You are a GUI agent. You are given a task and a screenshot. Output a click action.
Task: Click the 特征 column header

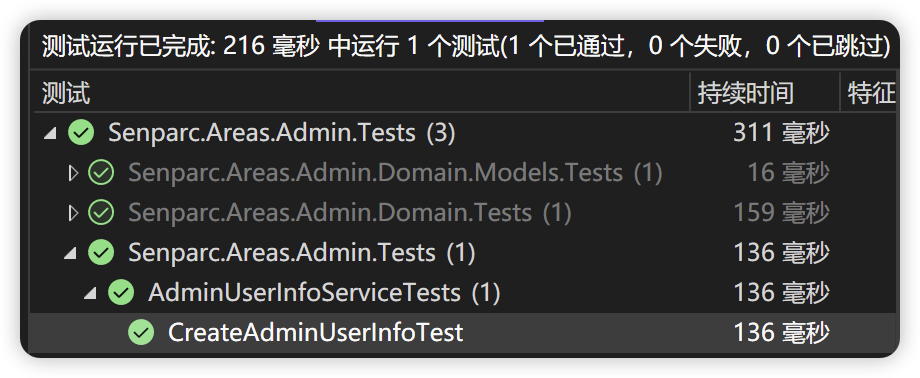click(x=869, y=93)
